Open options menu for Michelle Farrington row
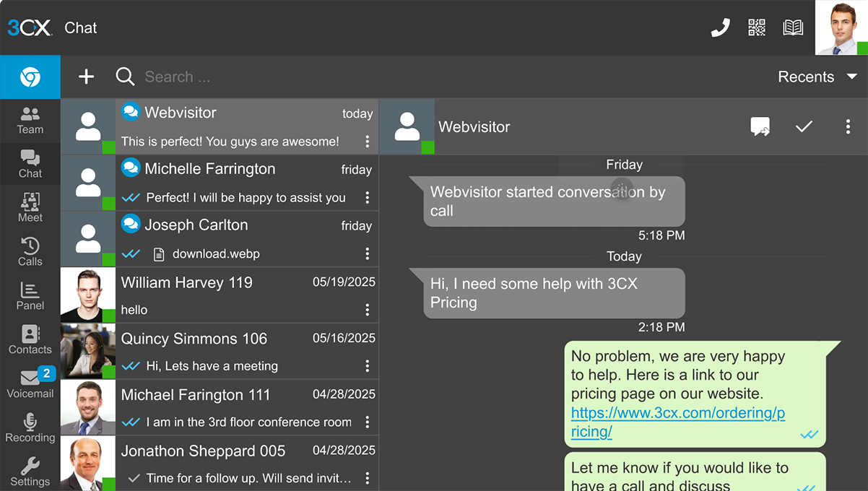 coord(368,198)
